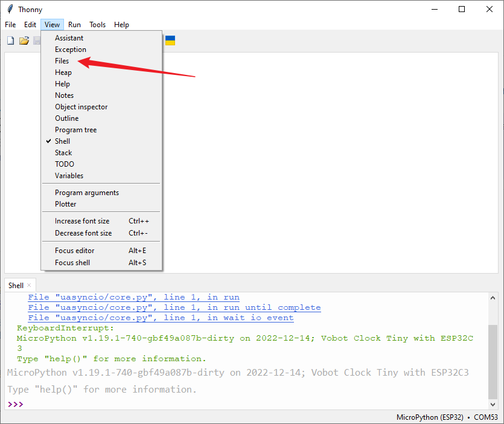The width and height of the screenshot is (504, 424).
Task: Show the Plotter view
Action: pyautogui.click(x=65, y=204)
